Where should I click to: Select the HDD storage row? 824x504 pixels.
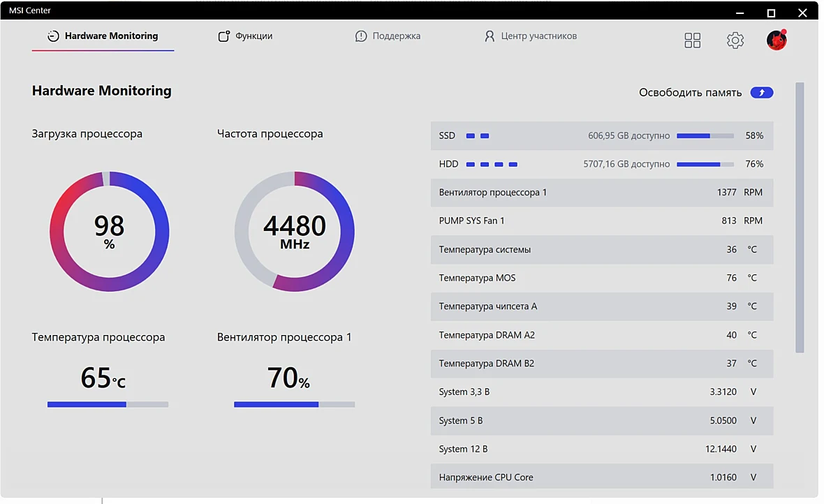(x=602, y=164)
